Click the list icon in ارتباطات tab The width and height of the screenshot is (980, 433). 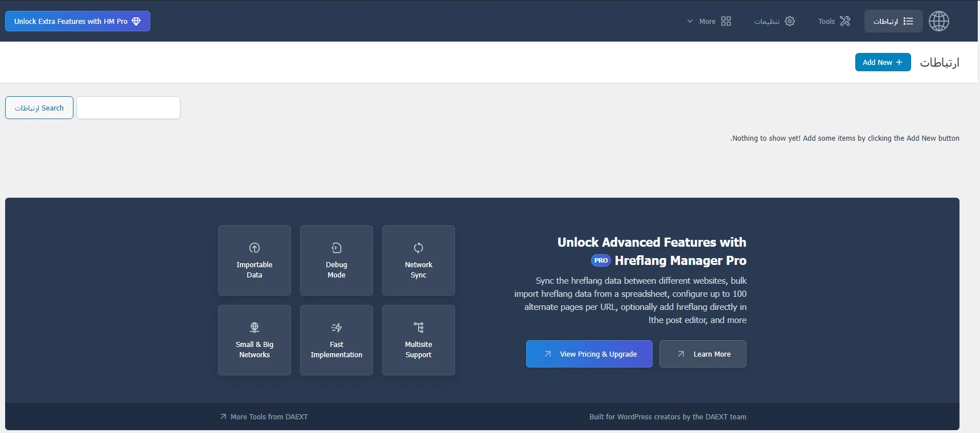(908, 21)
